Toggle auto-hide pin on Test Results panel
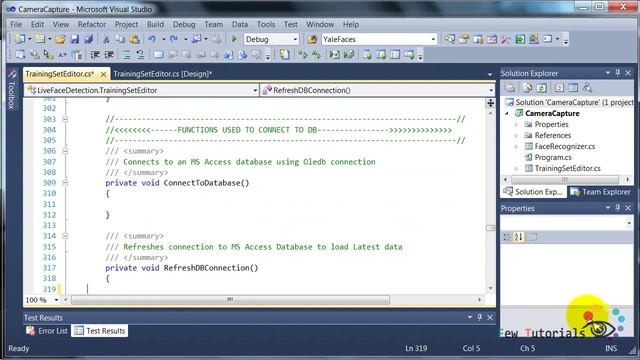The image size is (640, 360). pos(480,317)
